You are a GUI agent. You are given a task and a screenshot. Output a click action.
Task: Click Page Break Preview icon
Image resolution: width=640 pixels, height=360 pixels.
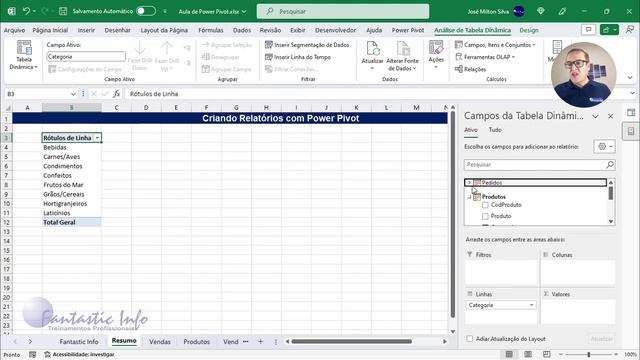[x=547, y=354]
